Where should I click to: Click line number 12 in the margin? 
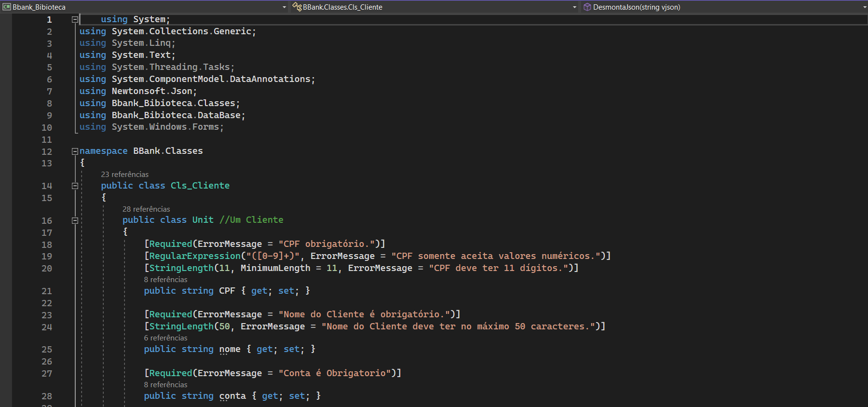47,151
